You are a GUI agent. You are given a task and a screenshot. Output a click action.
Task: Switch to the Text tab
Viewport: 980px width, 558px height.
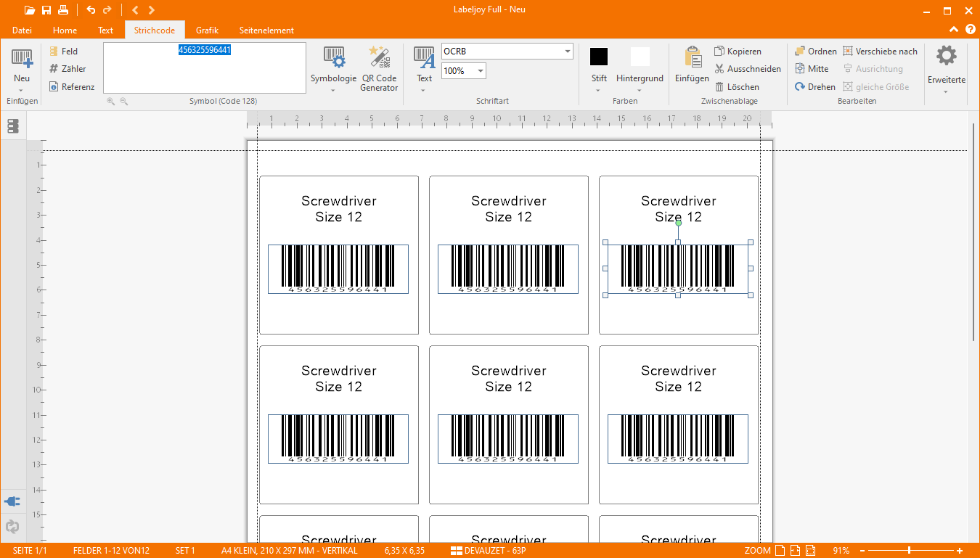[106, 30]
